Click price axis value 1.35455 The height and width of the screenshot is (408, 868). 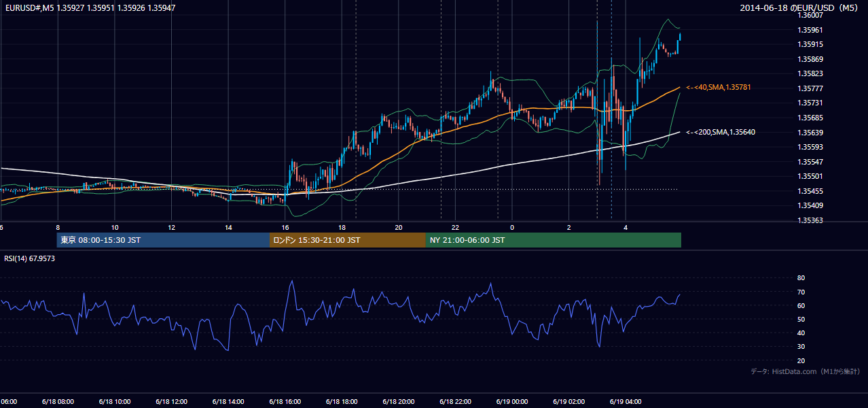(x=810, y=191)
